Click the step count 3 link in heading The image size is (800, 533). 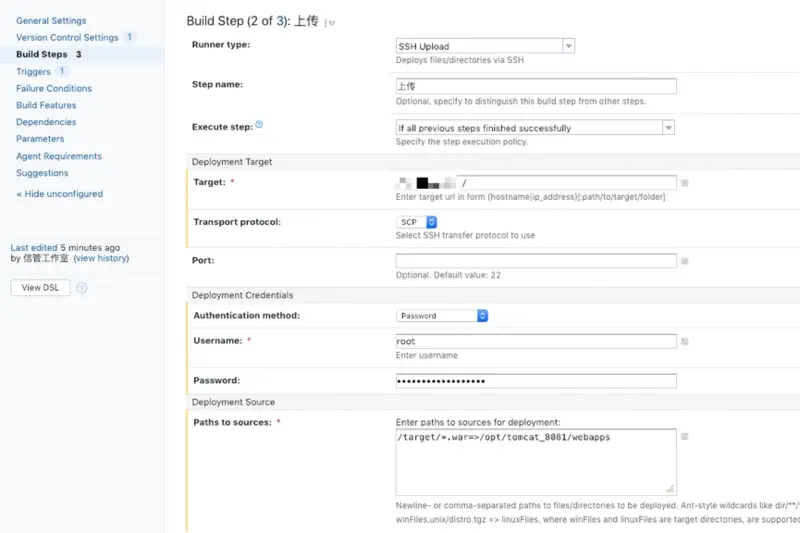point(280,21)
